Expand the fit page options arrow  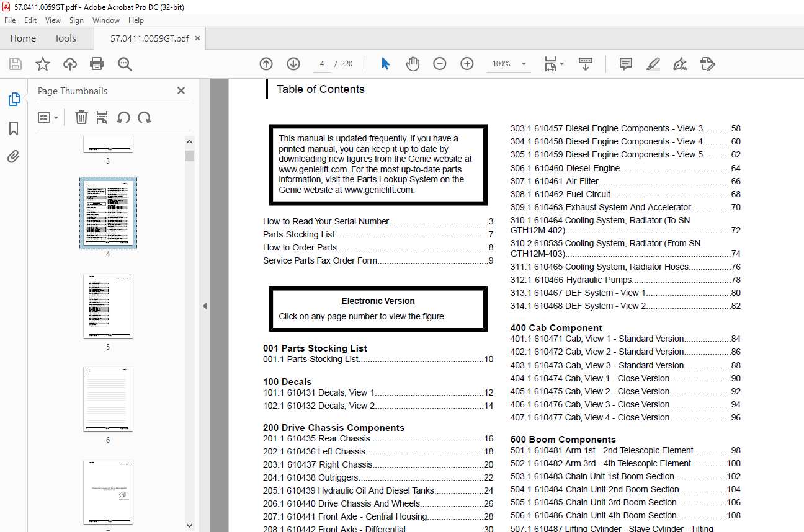[561, 64]
